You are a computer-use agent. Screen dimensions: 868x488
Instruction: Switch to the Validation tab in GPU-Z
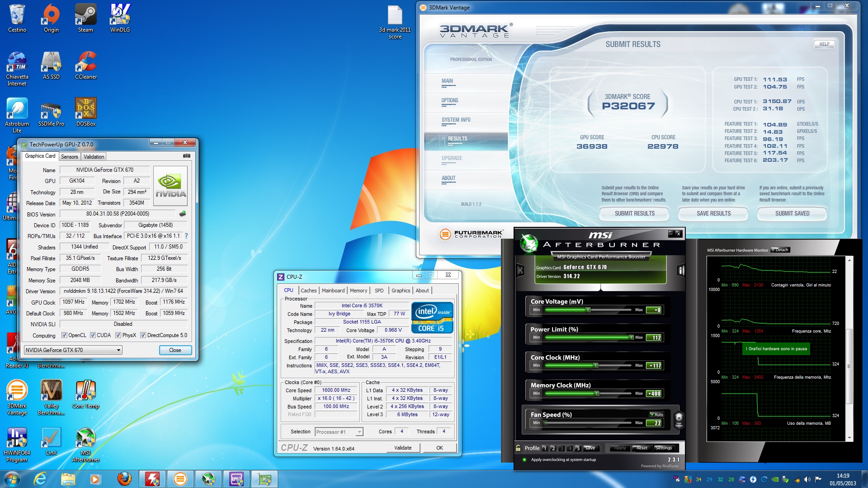(x=94, y=157)
